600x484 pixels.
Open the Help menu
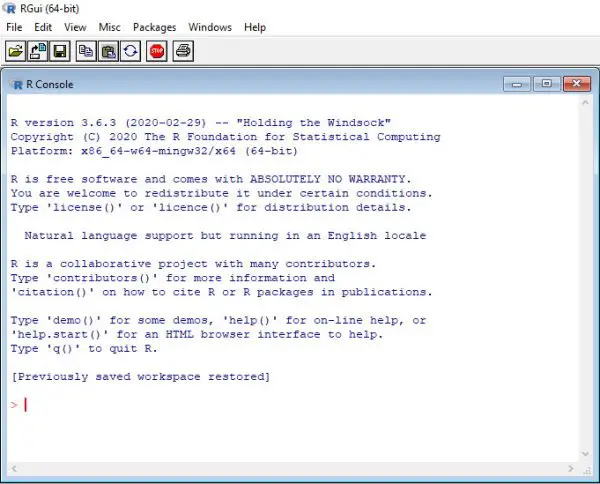(x=255, y=27)
